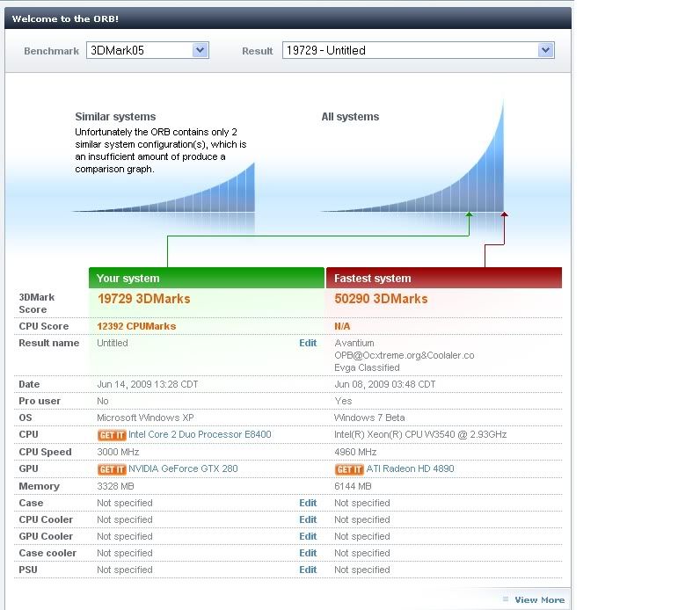Open the Benchmark dropdown showing 3DMark05
The image size is (700, 610).
pos(148,50)
